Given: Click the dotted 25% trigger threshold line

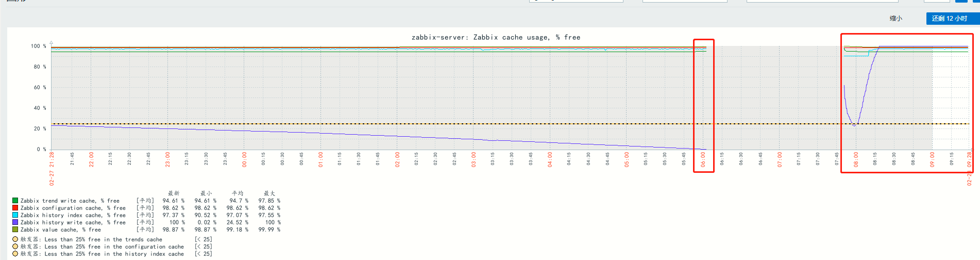Looking at the screenshot, I should [x=510, y=124].
